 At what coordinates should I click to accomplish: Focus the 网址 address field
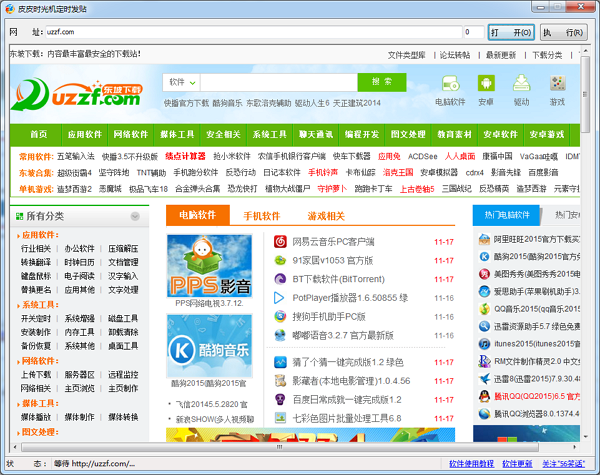coord(254,32)
